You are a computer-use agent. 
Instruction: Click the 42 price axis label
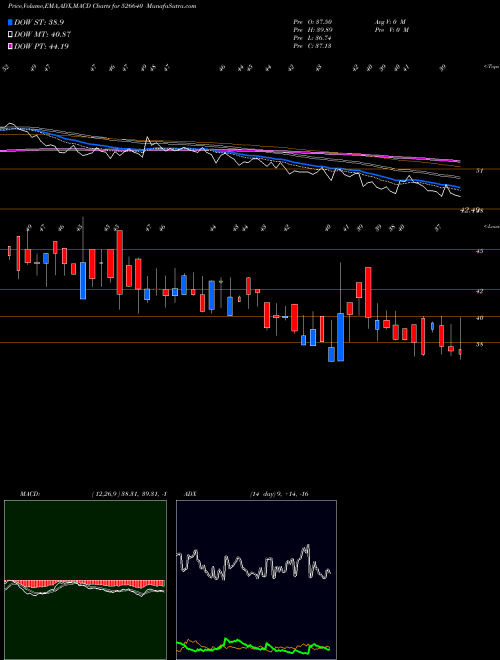point(479,291)
